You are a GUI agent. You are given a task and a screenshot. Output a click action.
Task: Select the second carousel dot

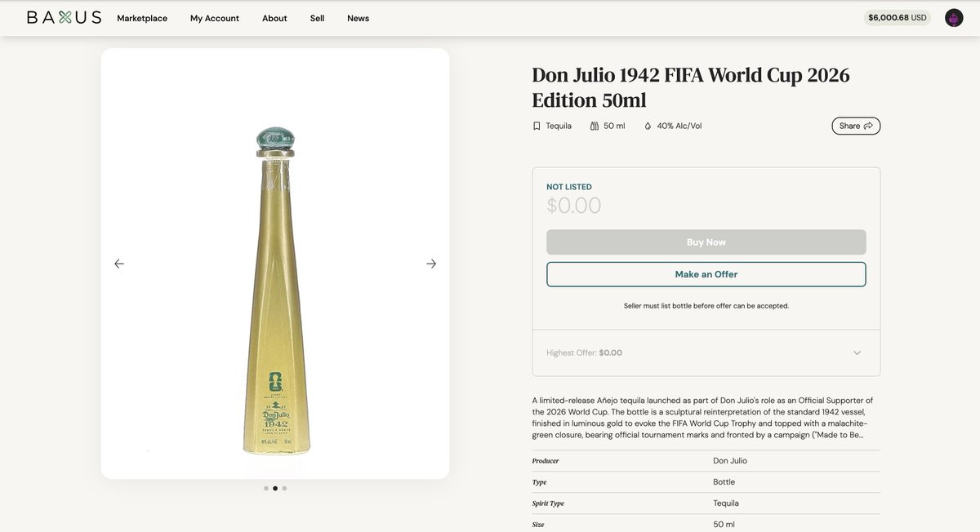coord(275,488)
